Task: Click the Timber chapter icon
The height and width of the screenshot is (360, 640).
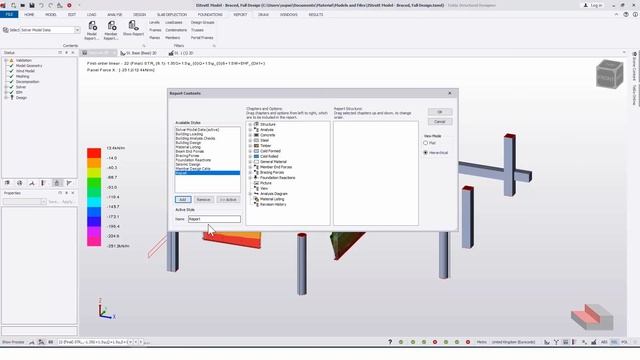Action: click(256, 145)
